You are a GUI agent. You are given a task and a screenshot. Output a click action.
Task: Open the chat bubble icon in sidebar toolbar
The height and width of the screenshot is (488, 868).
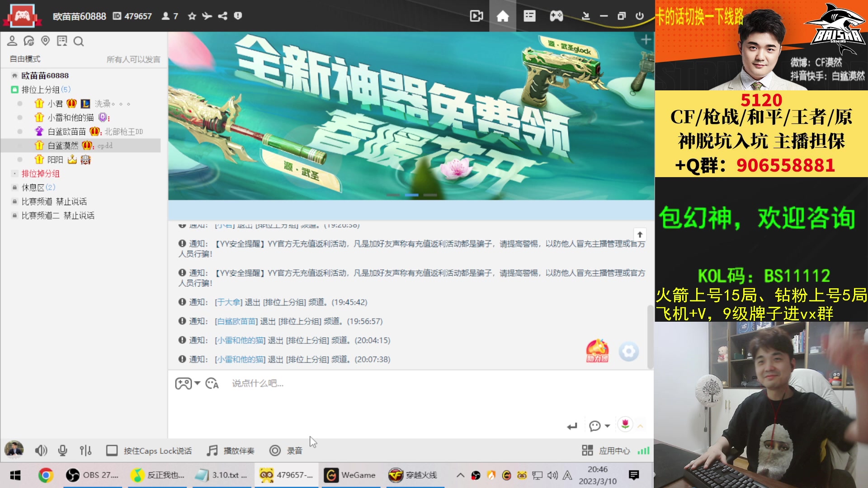tap(29, 41)
